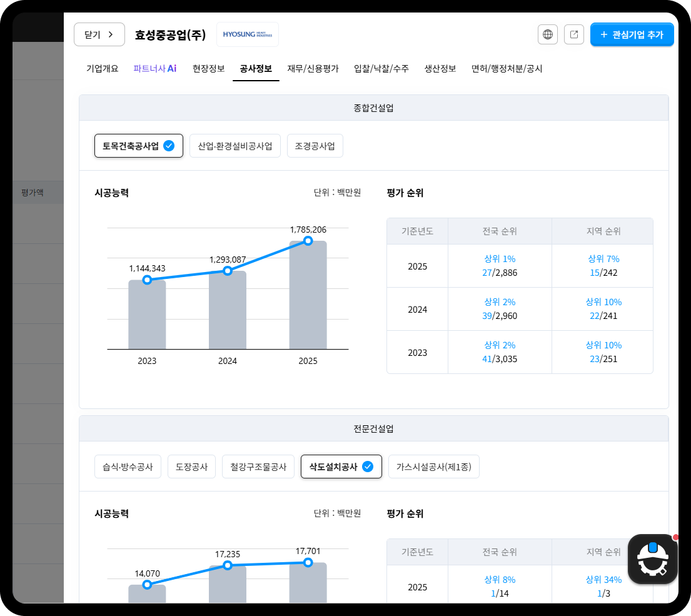The width and height of the screenshot is (691, 616).
Task: Click the 전문건설업 section header
Action: click(374, 429)
